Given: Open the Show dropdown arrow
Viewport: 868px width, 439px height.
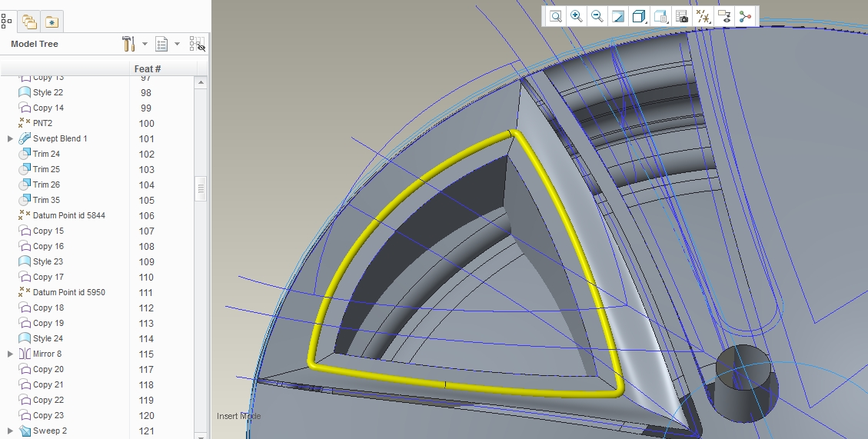Looking at the screenshot, I should [177, 44].
